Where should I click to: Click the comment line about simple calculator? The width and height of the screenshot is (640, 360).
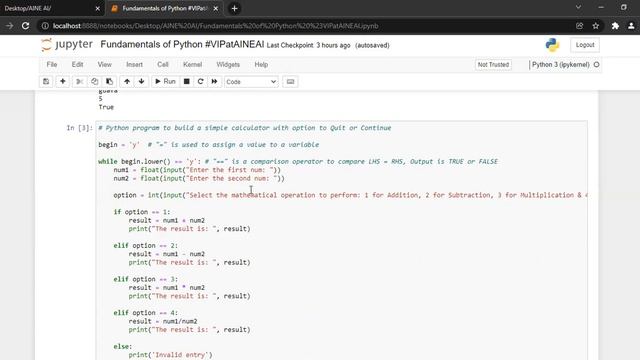click(x=244, y=128)
